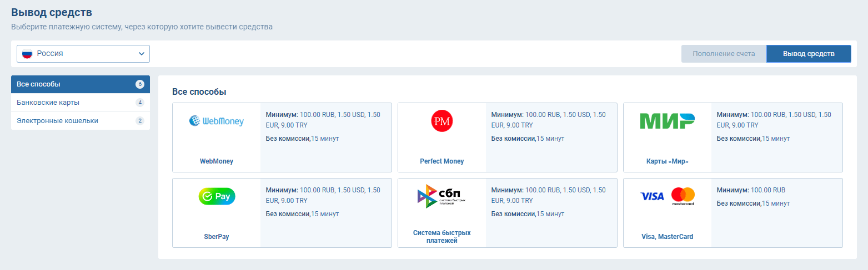
Task: Click the Russian flag icon
Action: coord(27,54)
